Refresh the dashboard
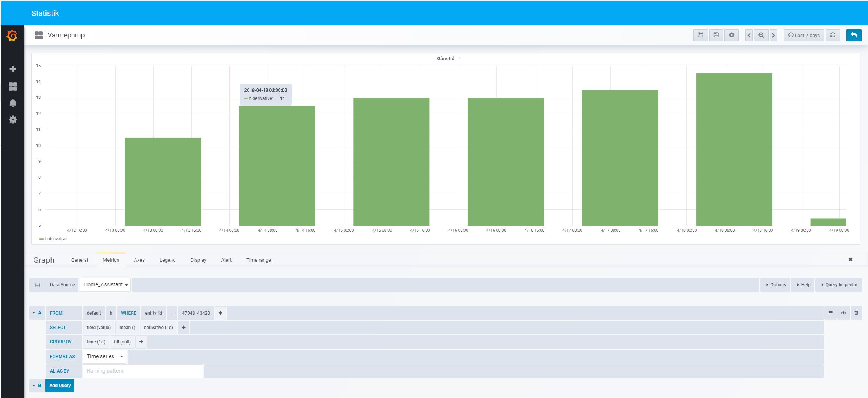This screenshot has width=868, height=398. [x=833, y=35]
